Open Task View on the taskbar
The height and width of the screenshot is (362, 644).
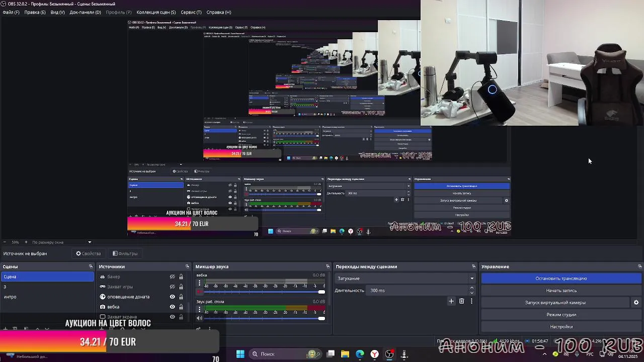click(331, 354)
